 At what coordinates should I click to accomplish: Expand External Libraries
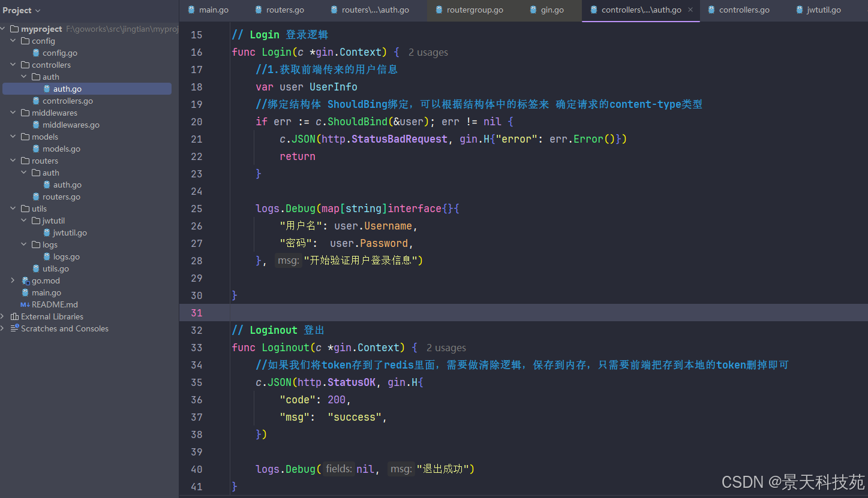3,316
